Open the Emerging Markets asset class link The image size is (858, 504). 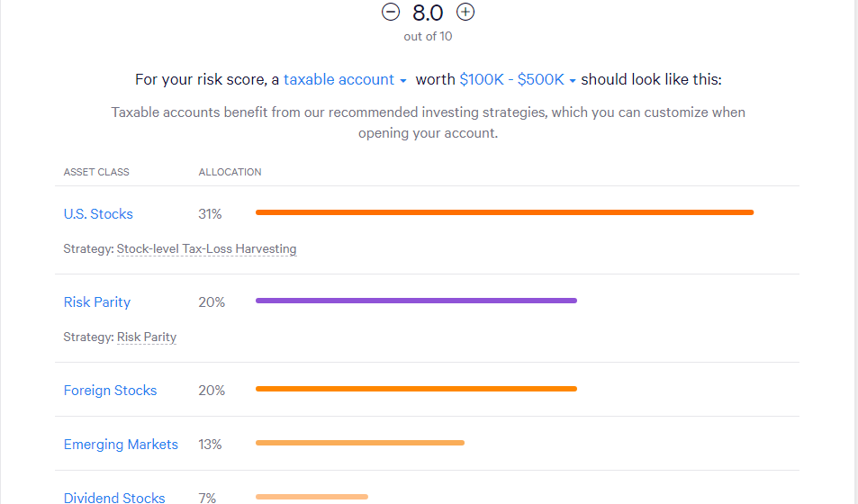pyautogui.click(x=121, y=445)
